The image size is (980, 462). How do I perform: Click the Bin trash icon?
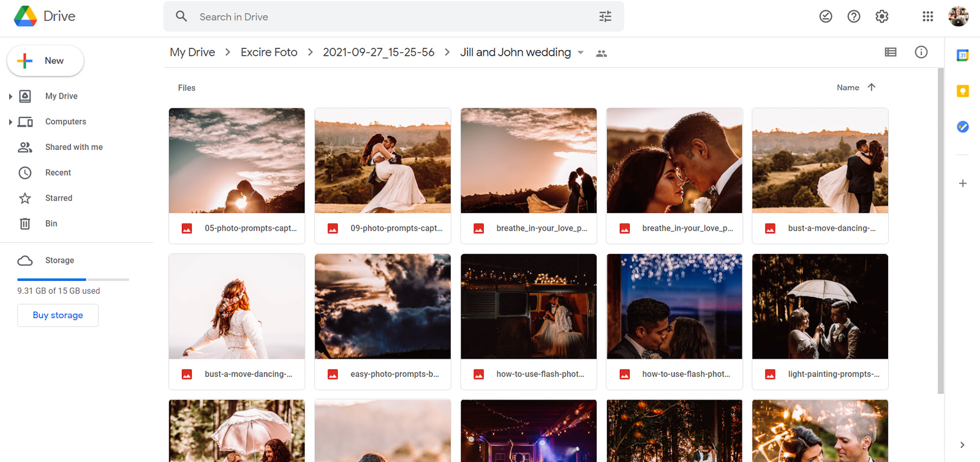tap(25, 224)
